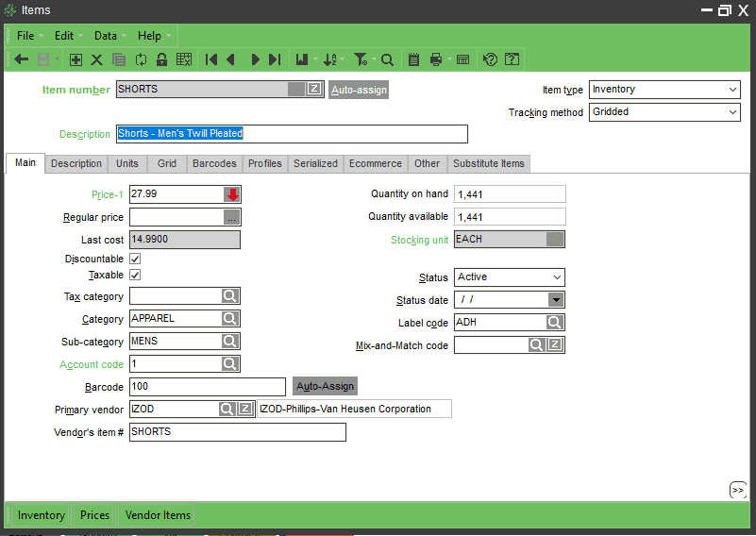Toggle the Discountable checkbox
This screenshot has width=756, height=536.
point(135,259)
